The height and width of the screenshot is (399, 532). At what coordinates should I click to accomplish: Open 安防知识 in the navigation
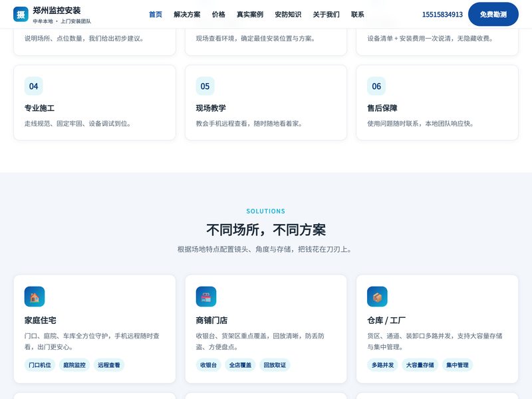pyautogui.click(x=288, y=14)
